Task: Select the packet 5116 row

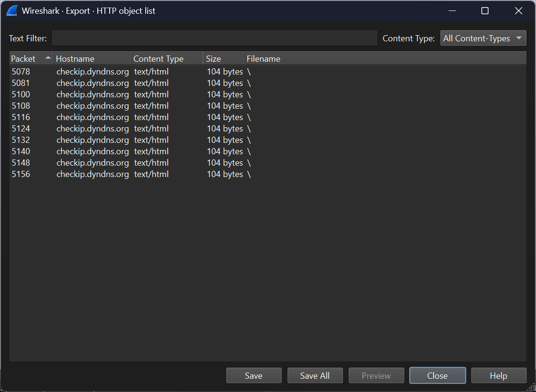Action: 268,117
